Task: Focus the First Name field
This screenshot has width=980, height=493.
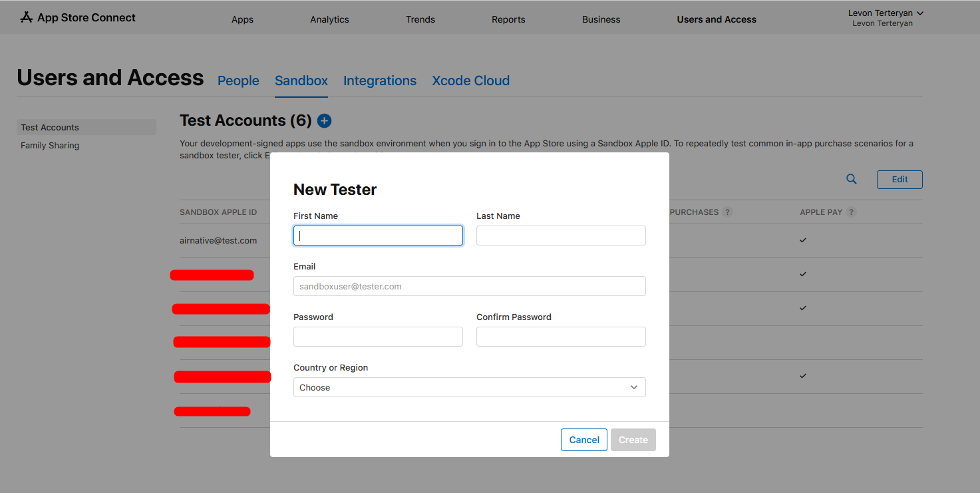Action: [378, 236]
